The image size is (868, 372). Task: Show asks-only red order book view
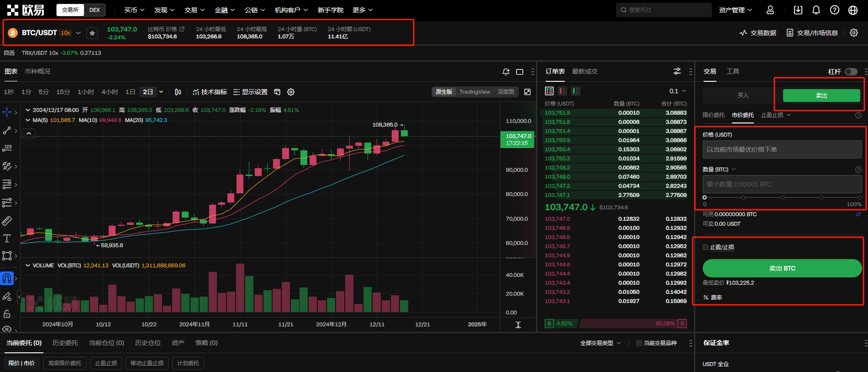[563, 91]
